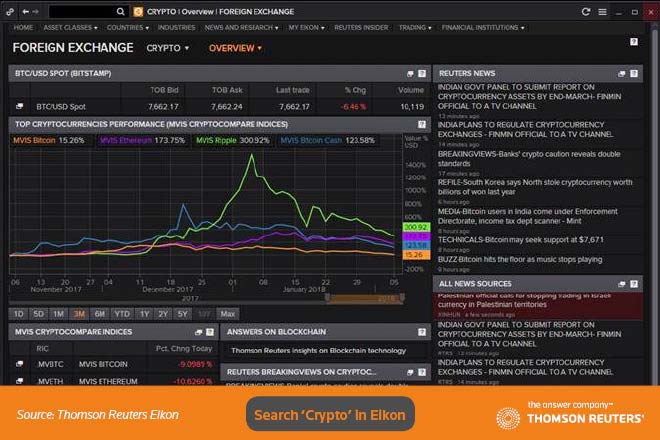
Task: Click the .MVETH row icon
Action: pos(19,381)
